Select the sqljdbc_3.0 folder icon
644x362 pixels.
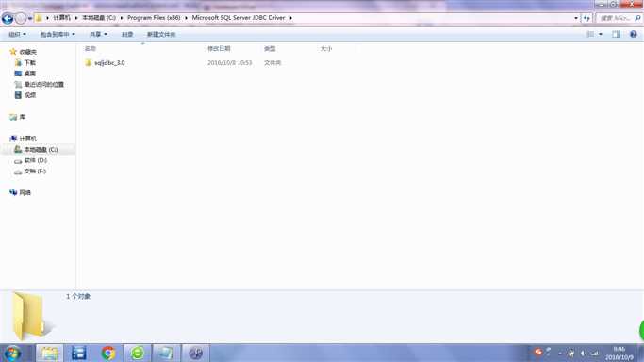pyautogui.click(x=89, y=63)
